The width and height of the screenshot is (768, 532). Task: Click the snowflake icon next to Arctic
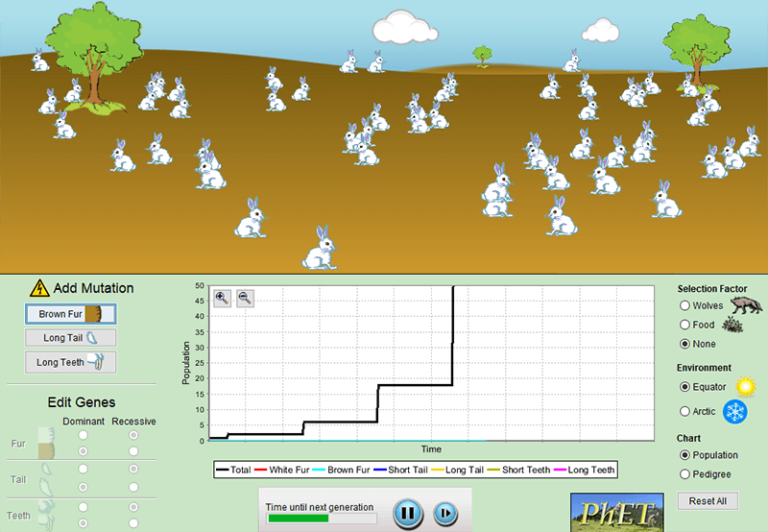pyautogui.click(x=735, y=412)
